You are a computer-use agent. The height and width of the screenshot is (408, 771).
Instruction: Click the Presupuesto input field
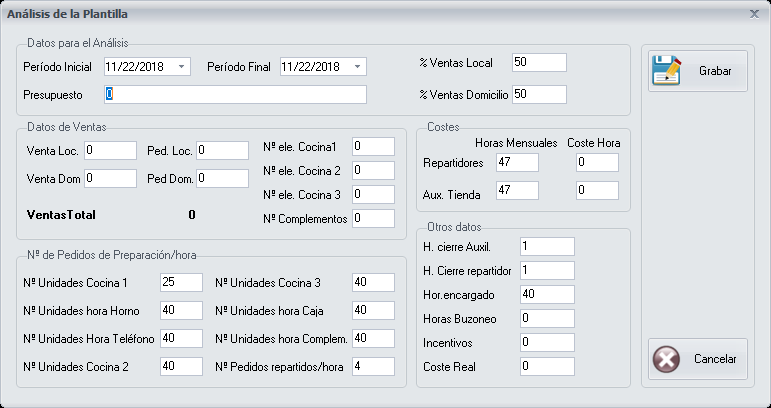click(235, 95)
